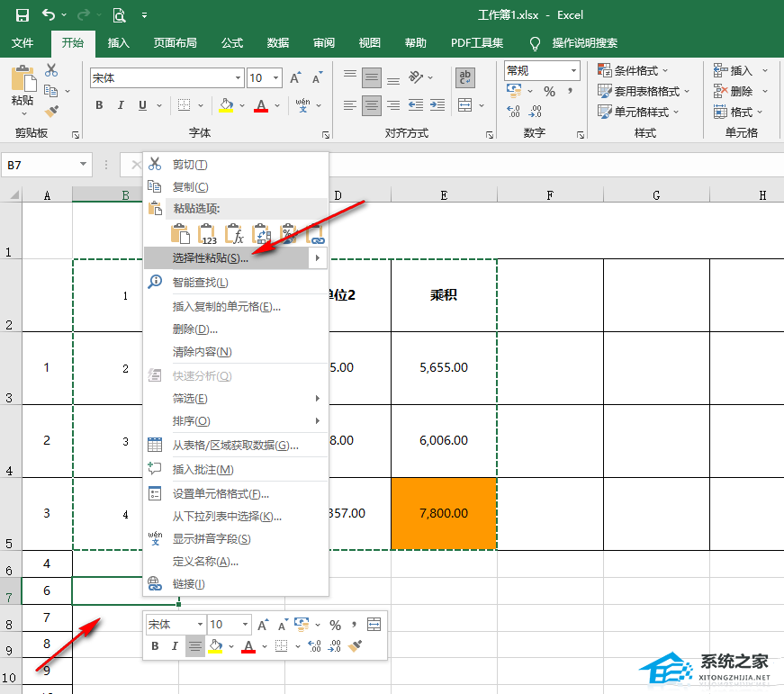Open 选择性粘贴 (Paste Special) in context menu

[x=211, y=258]
